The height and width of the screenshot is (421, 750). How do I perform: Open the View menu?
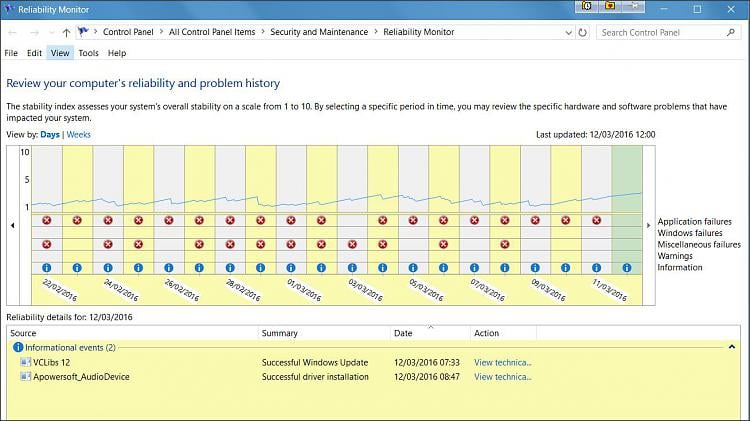pyautogui.click(x=60, y=53)
